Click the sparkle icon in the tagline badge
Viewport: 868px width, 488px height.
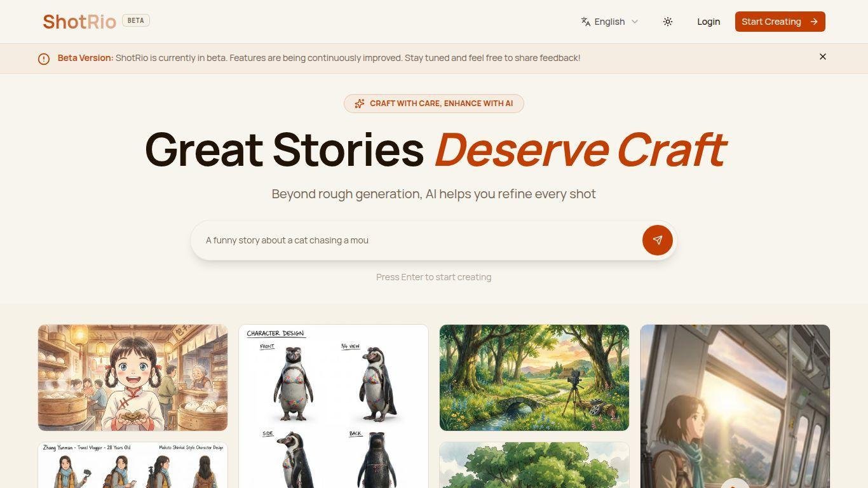360,104
